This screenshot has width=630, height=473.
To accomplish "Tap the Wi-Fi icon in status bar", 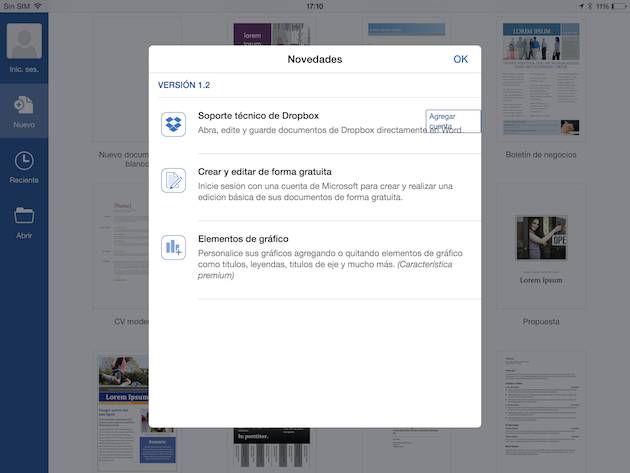I will [37, 6].
